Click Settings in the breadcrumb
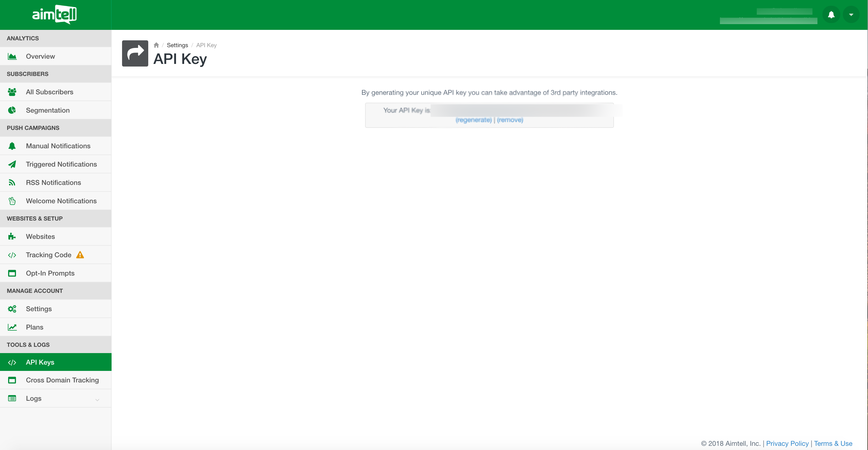Screen dimensions: 868x450 tap(177, 45)
